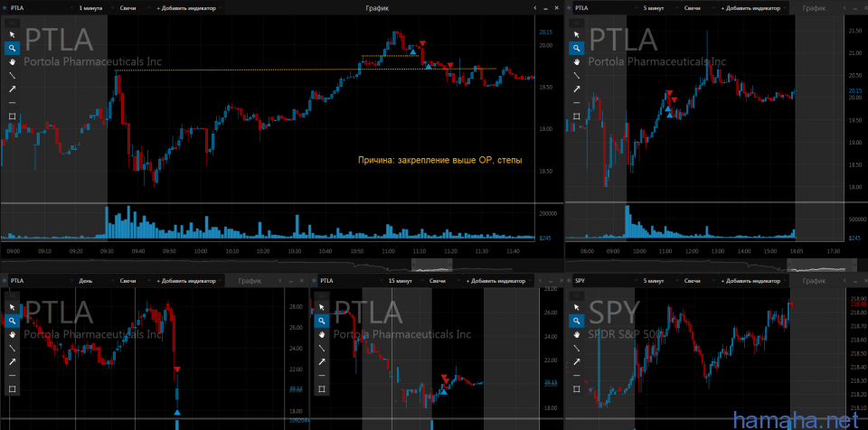The image size is (868, 430).
Task: Select the arrow drawing tool on the 1 минута chart
Action: 12,89
